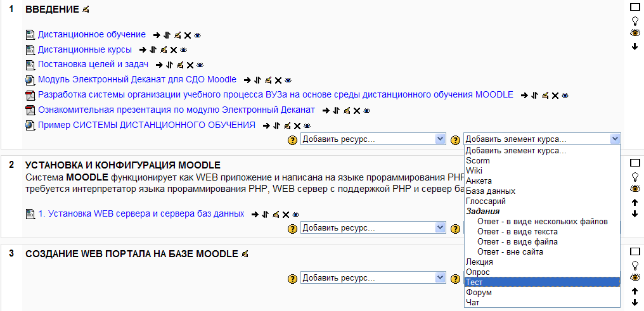
Task: Move section 2 up
Action: point(635,202)
